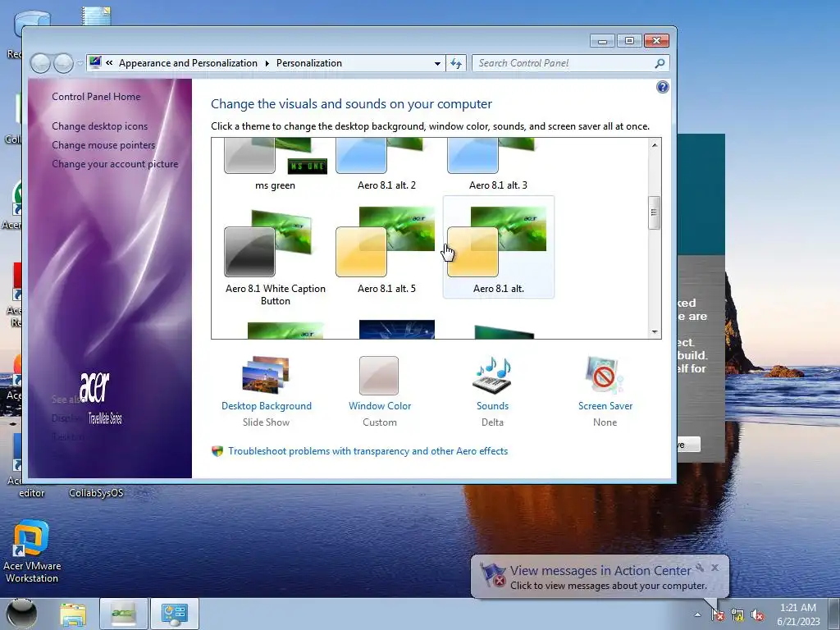The image size is (840, 630).
Task: Click the network tray icon
Action: (x=737, y=614)
